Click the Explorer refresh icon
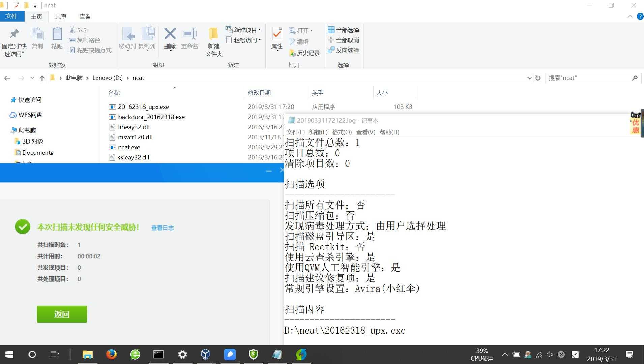 click(538, 78)
